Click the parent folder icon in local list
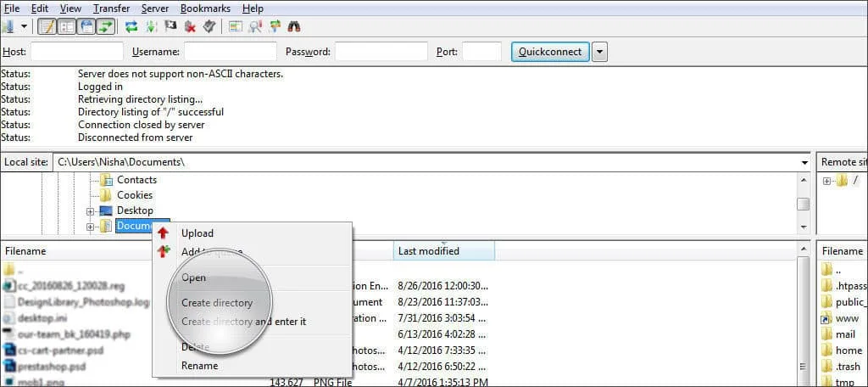868x387 pixels. (8, 271)
